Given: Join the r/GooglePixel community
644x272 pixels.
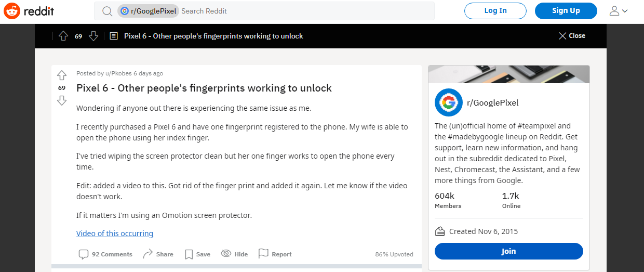Looking at the screenshot, I should (x=509, y=251).
